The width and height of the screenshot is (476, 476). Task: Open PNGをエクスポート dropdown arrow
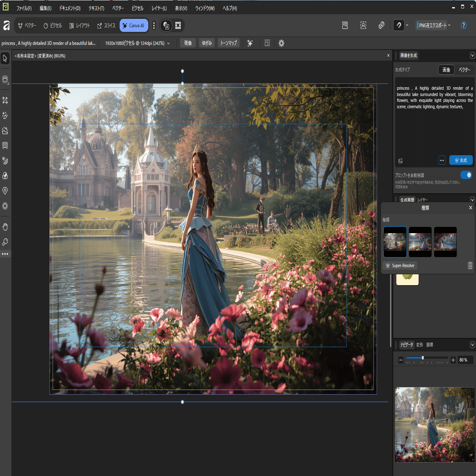(x=449, y=26)
